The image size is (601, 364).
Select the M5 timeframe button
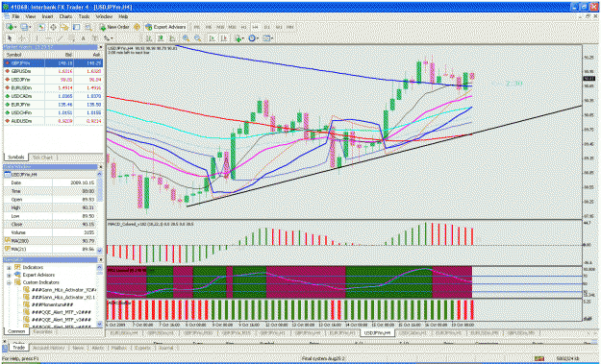pyautogui.click(x=209, y=27)
